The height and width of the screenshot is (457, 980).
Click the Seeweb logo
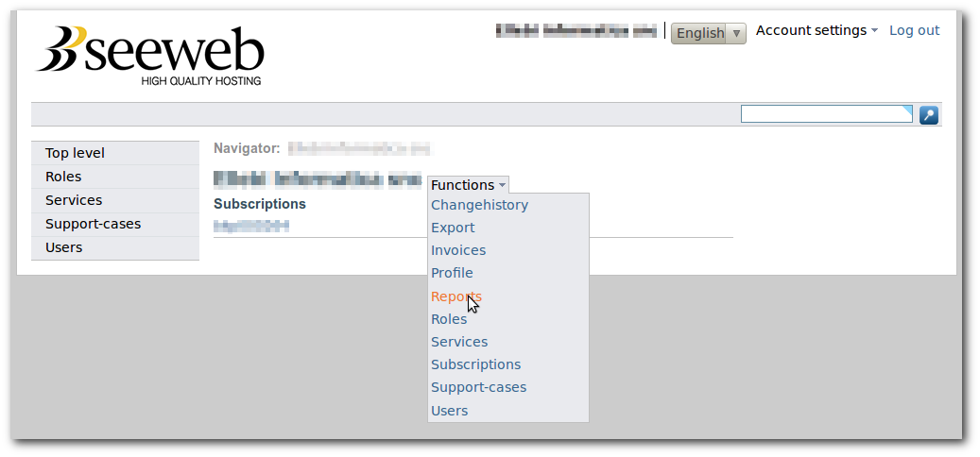click(150, 56)
